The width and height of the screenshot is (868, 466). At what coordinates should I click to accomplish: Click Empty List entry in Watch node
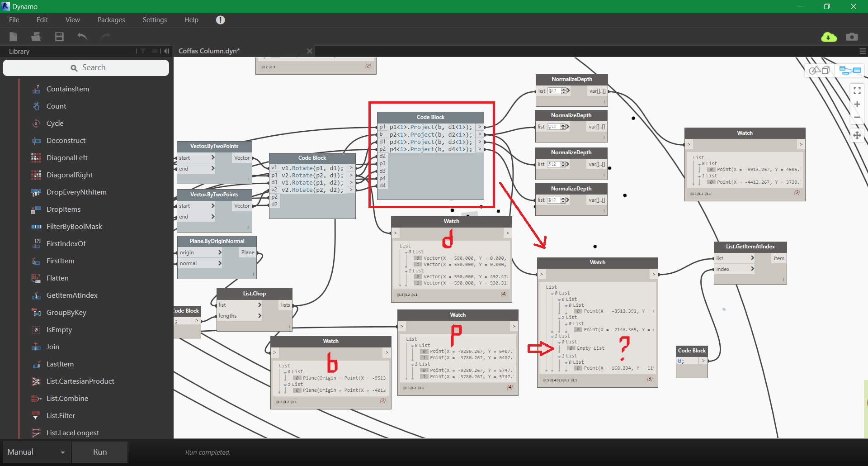tap(590, 348)
